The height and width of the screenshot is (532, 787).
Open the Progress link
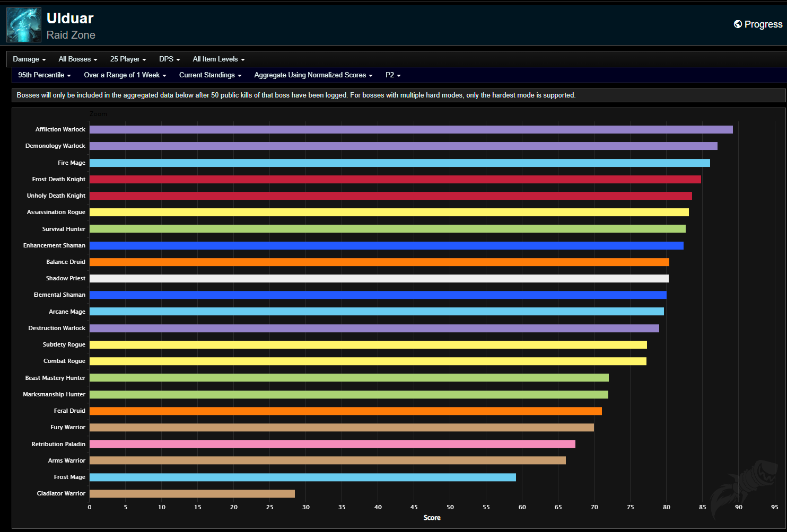[x=758, y=24]
